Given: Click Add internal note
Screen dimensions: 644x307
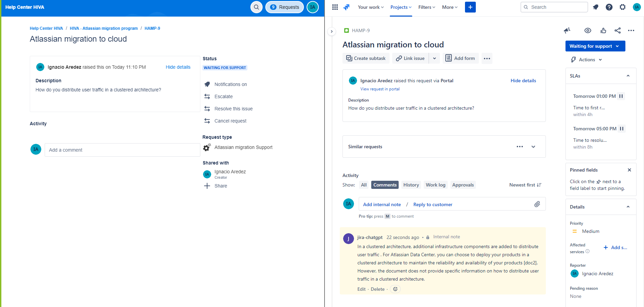Looking at the screenshot, I should pyautogui.click(x=382, y=204).
